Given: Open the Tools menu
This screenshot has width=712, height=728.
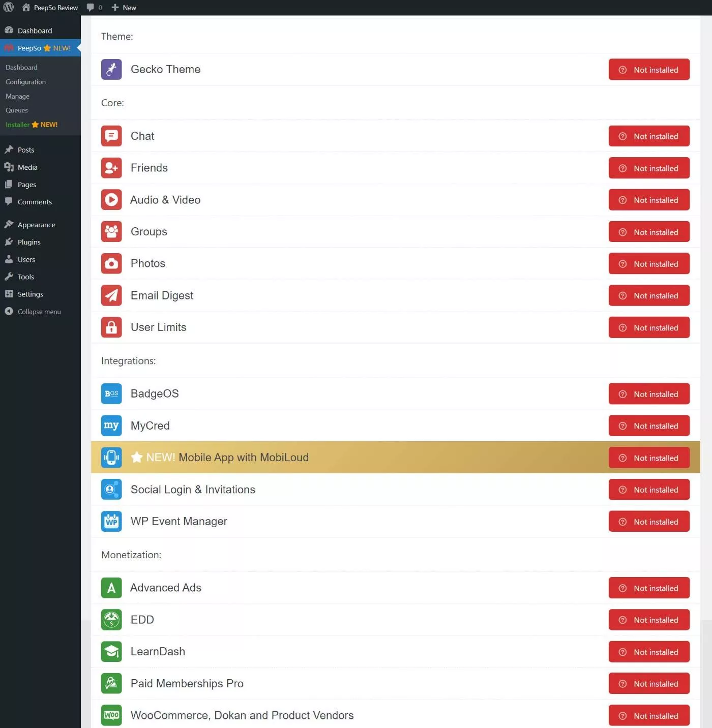Looking at the screenshot, I should point(40,277).
